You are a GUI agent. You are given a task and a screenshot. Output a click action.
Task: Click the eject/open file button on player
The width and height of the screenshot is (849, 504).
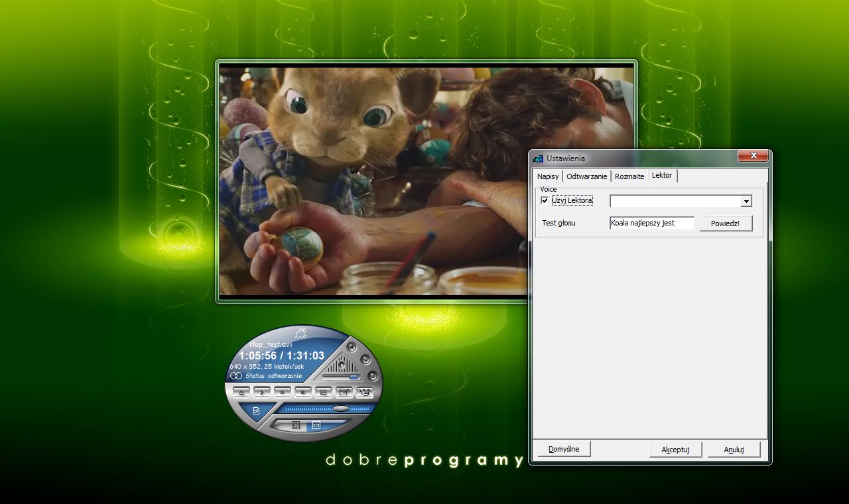241,393
